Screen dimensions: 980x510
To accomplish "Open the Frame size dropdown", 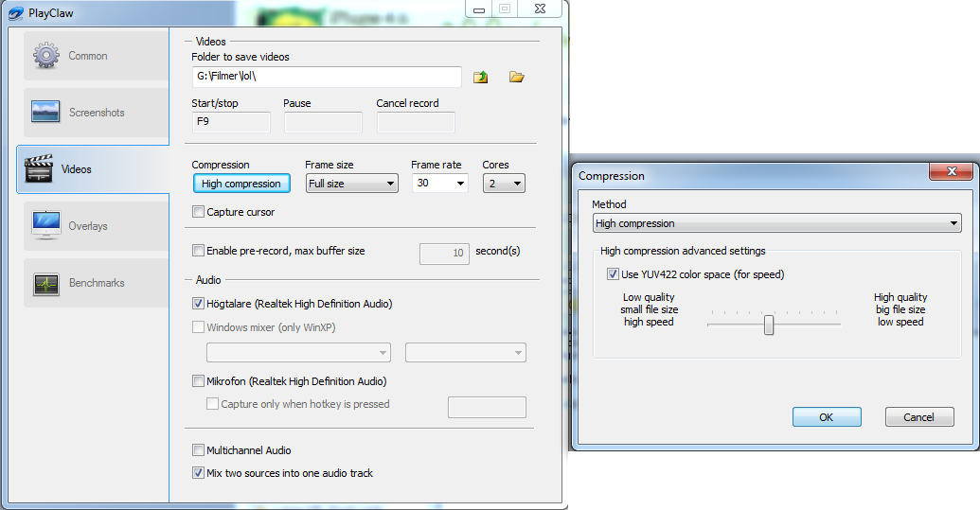I will pyautogui.click(x=352, y=184).
